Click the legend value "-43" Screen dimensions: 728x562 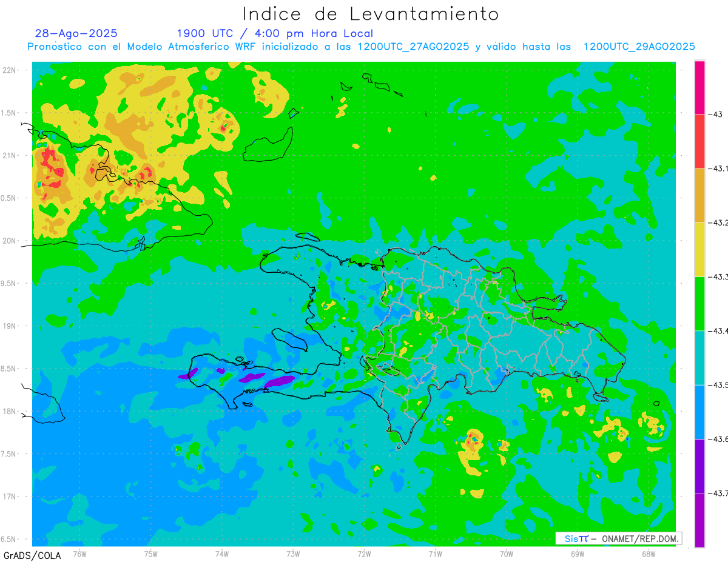715,114
